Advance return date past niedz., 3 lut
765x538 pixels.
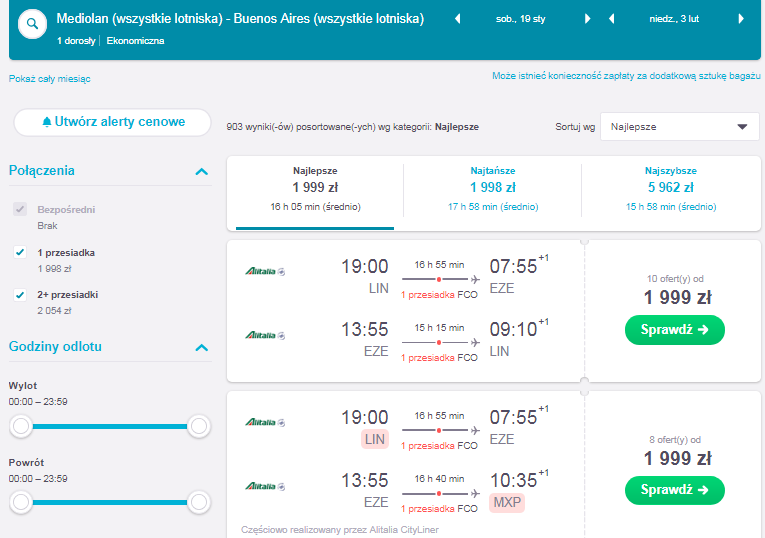tap(741, 19)
